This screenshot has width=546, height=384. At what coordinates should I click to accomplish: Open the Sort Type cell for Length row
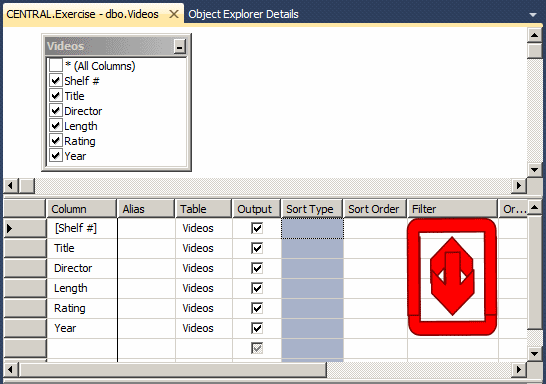coord(312,288)
